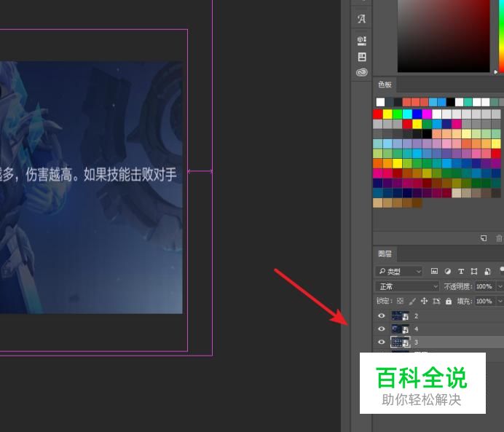Viewport: 504px width, 432px height.
Task: Open the Creative Cloud Libraries panel icon
Action: [361, 72]
